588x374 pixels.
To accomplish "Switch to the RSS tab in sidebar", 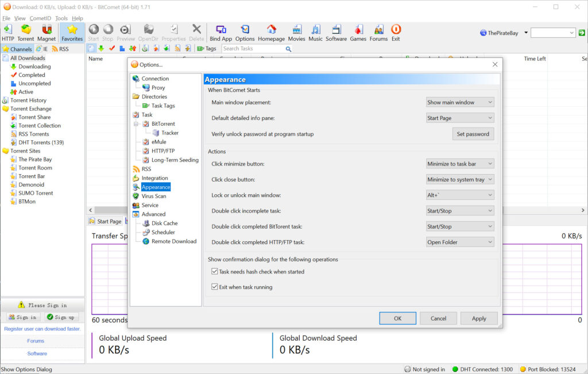I will 60,49.
